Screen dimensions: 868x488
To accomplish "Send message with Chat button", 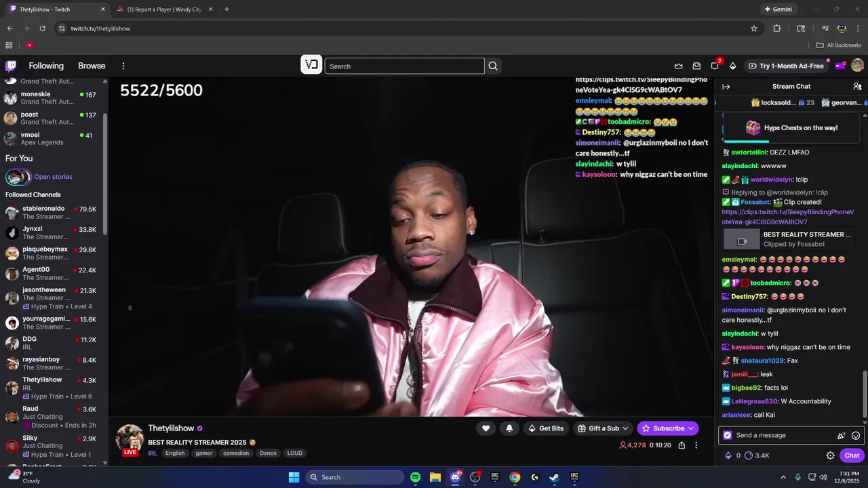I will [852, 455].
